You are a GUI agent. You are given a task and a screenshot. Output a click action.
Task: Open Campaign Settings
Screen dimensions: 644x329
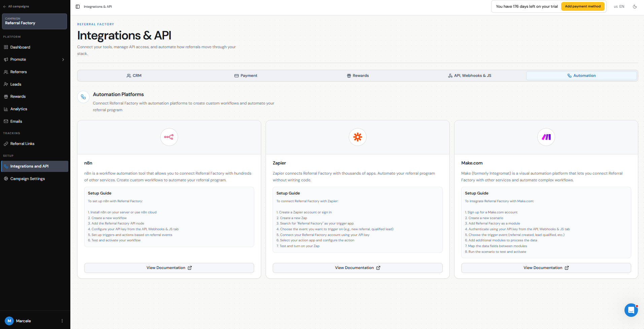pos(34,179)
